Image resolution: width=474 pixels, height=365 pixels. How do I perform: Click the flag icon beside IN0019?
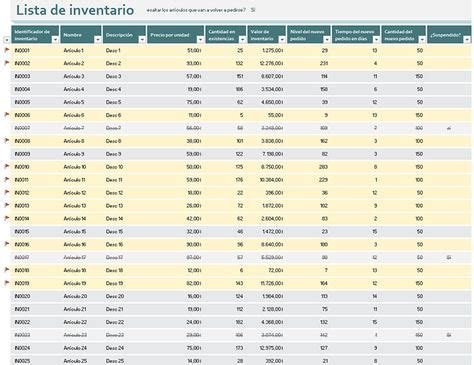coord(7,283)
